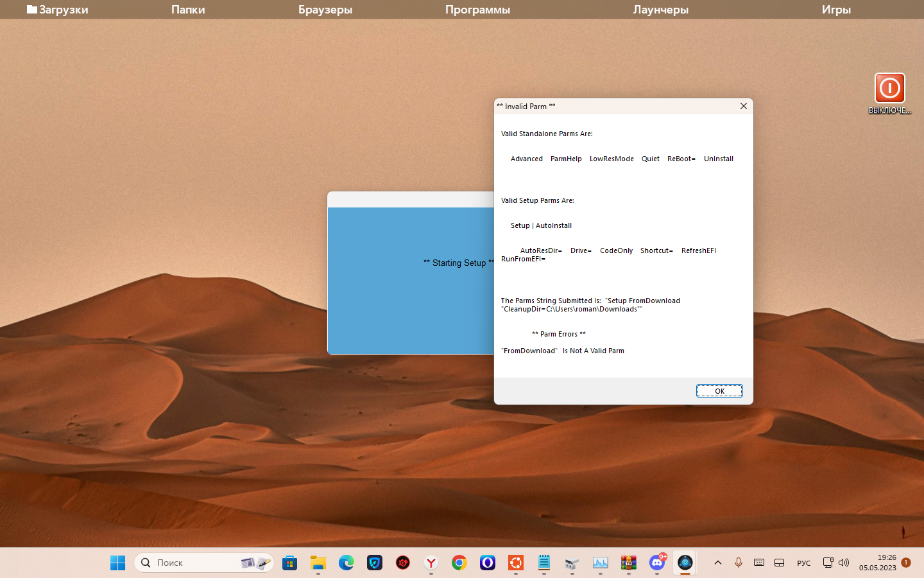
Task: Open the Загрузки folder menu
Action: click(x=57, y=10)
